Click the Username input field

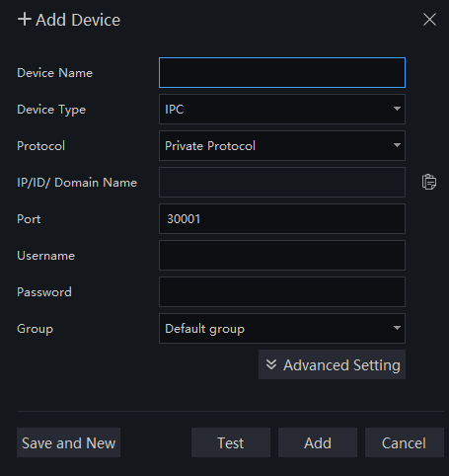point(282,256)
